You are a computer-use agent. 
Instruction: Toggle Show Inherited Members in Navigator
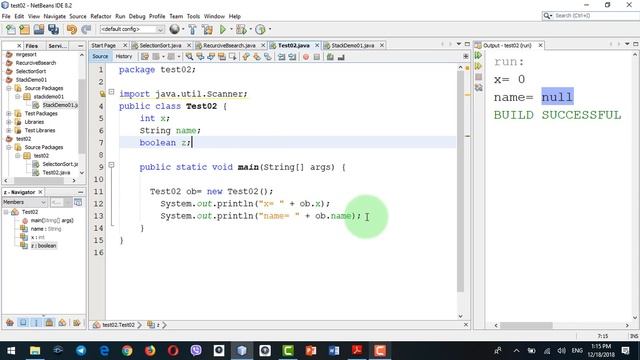(x=10, y=323)
